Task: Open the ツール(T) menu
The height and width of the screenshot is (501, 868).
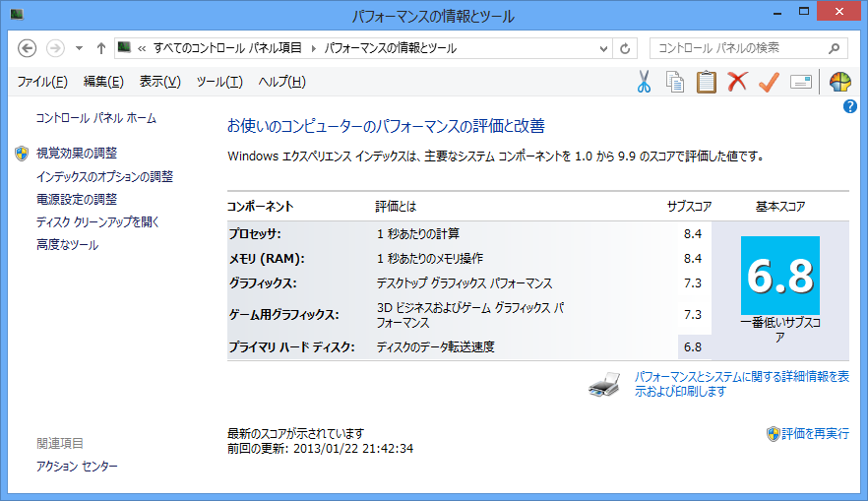Action: point(219,82)
